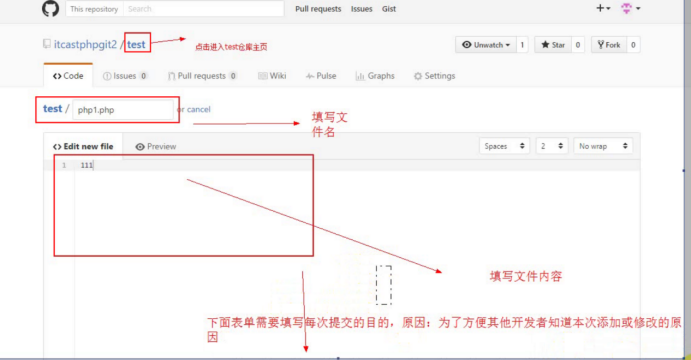This screenshot has width=691, height=360.
Task: Open the Wiki tab
Action: 272,76
